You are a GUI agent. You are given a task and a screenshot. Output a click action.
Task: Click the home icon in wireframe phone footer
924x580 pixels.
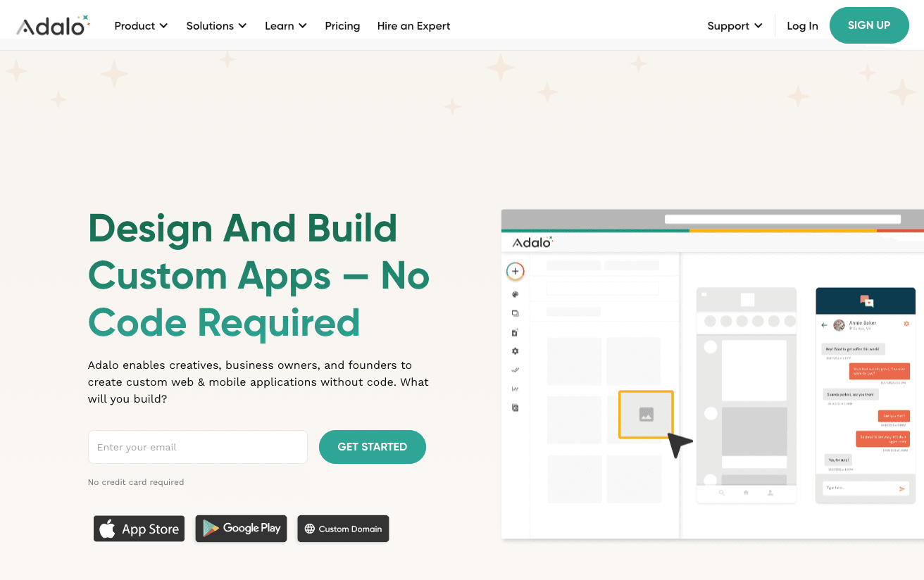pyautogui.click(x=746, y=493)
